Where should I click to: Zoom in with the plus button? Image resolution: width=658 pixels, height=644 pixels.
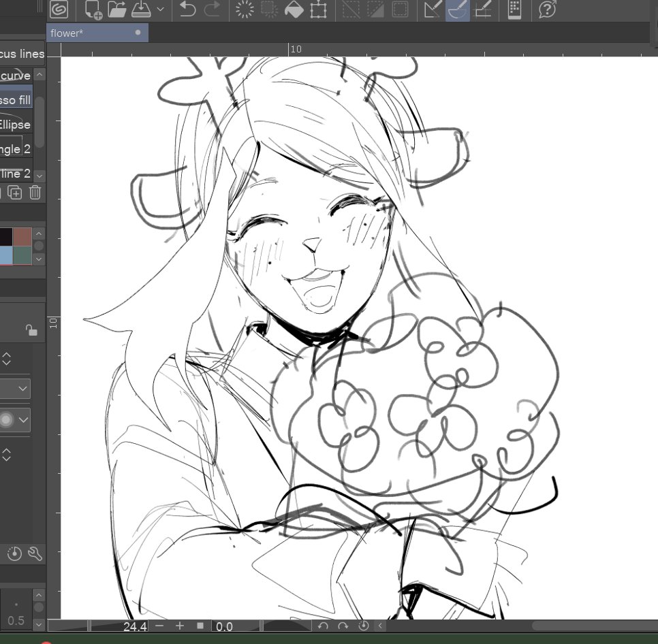coord(180,626)
